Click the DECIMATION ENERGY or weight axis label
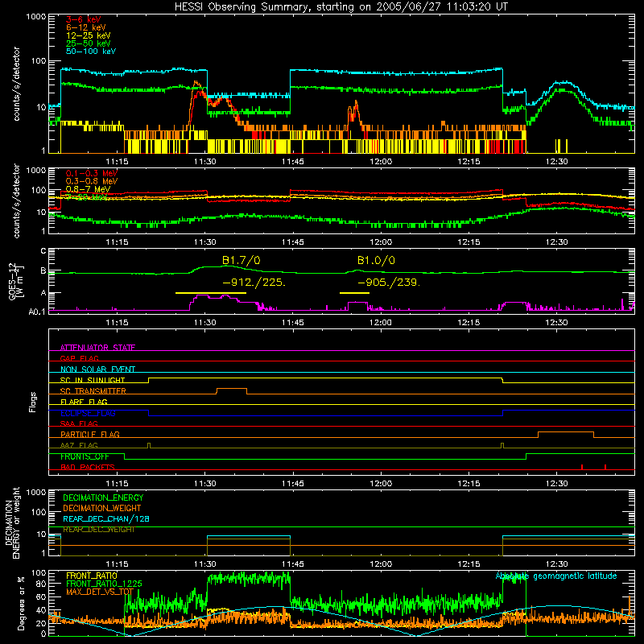 pos(12,522)
